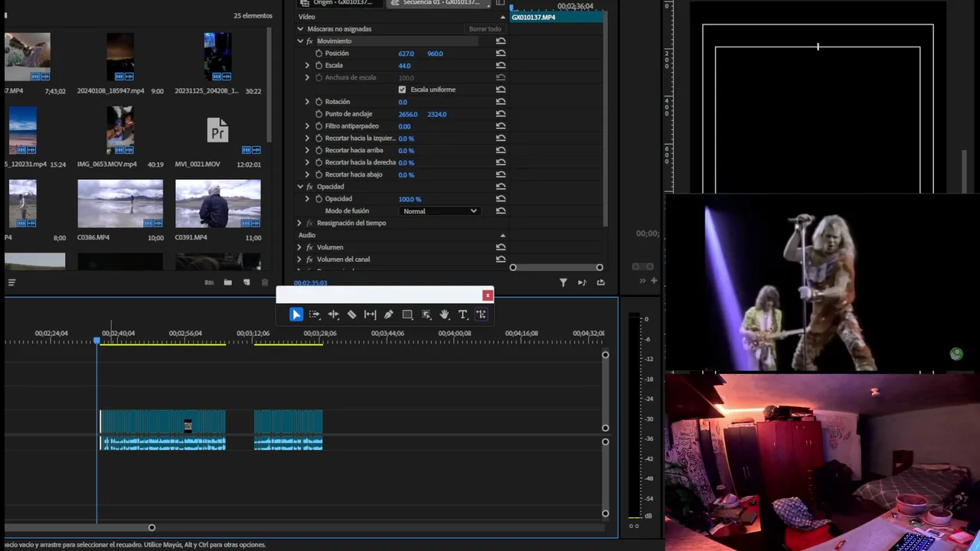The image size is (980, 551).
Task: Click the filter funnel icon in Effect Controls
Action: click(x=563, y=282)
